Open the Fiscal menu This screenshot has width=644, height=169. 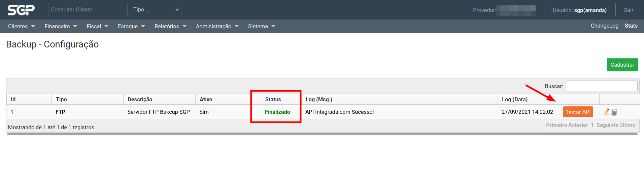[x=97, y=26]
